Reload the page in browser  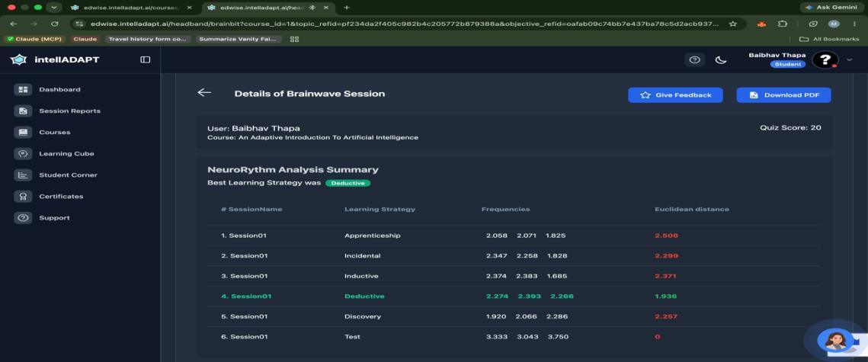point(54,24)
